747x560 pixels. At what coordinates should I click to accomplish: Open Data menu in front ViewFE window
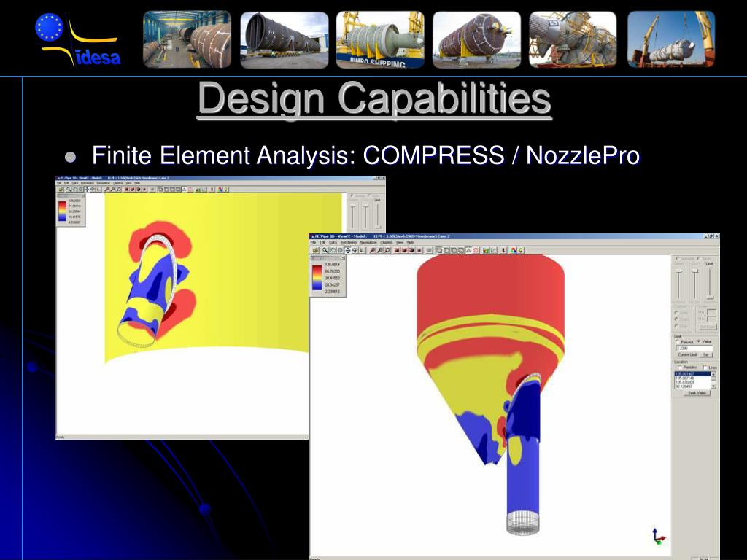point(333,242)
